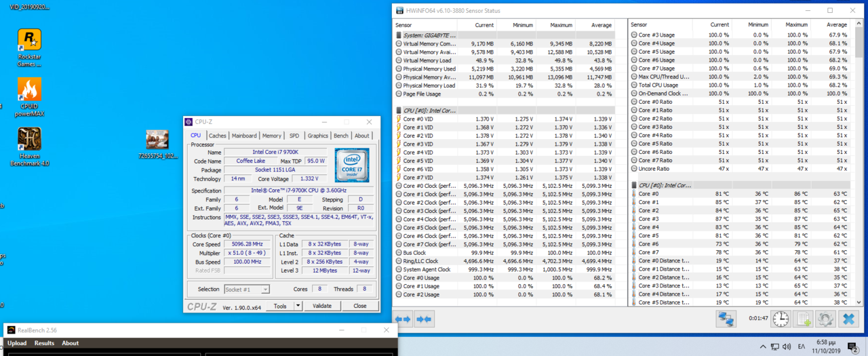
Task: Open RealBench About menu
Action: (71, 343)
